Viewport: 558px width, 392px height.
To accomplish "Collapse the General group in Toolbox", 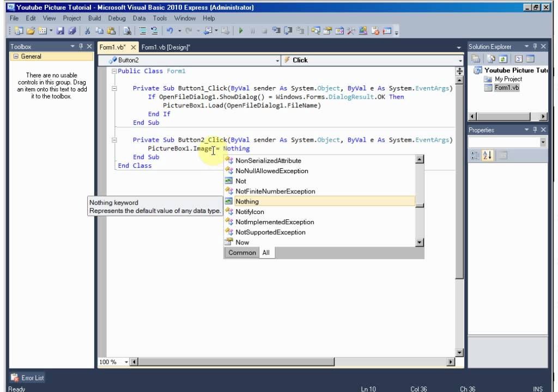I will 16,57.
